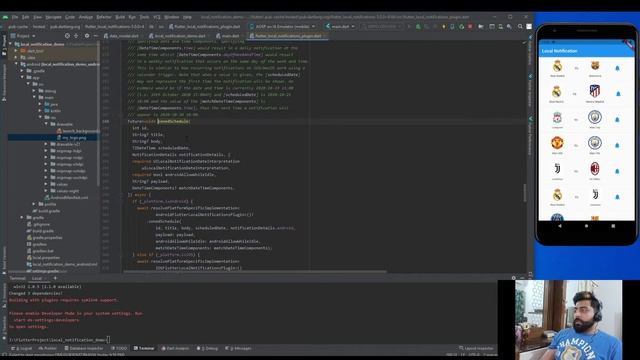Image resolution: width=640 pixels, height=360 pixels.
Task: Expand the drawable-v21 folder
Action: [46, 144]
